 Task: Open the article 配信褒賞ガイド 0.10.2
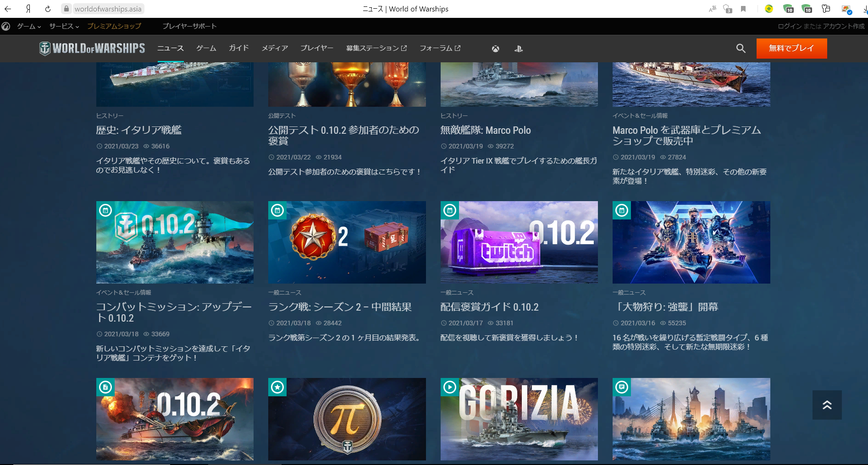pos(489,307)
